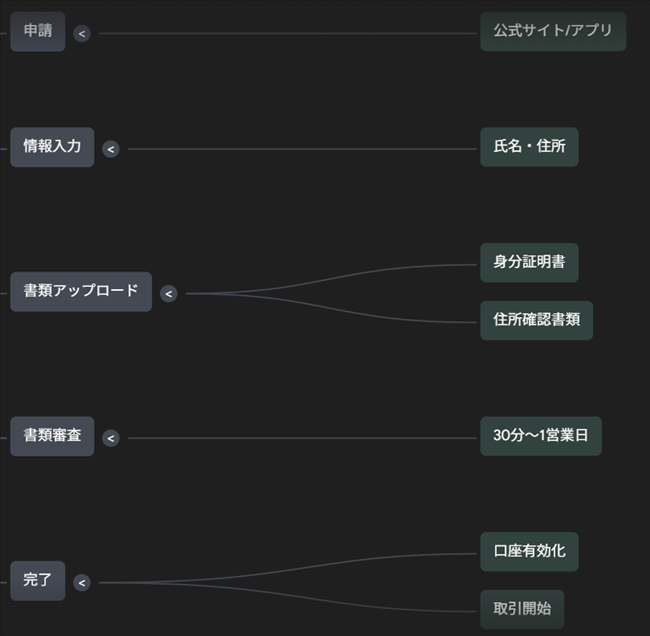
Task: Click the 氏名・住所 leaf node
Action: tap(529, 148)
